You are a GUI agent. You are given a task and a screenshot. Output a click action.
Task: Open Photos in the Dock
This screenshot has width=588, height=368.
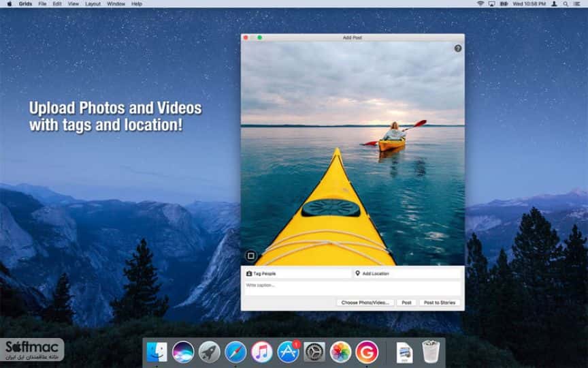click(340, 352)
